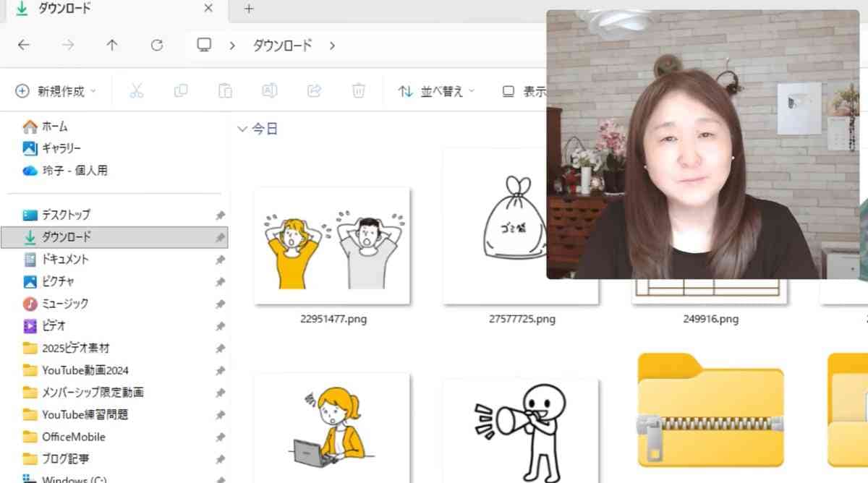Select ダウンロード in the sidebar

114,236
